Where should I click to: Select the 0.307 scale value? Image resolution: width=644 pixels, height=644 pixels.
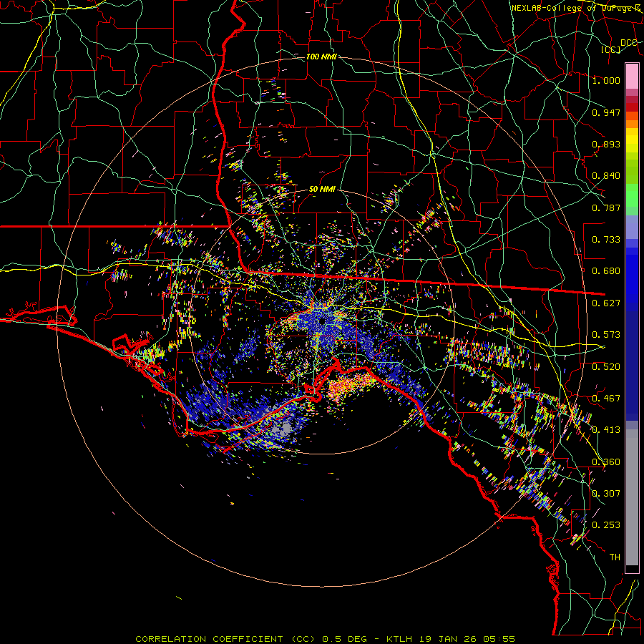coord(606,494)
